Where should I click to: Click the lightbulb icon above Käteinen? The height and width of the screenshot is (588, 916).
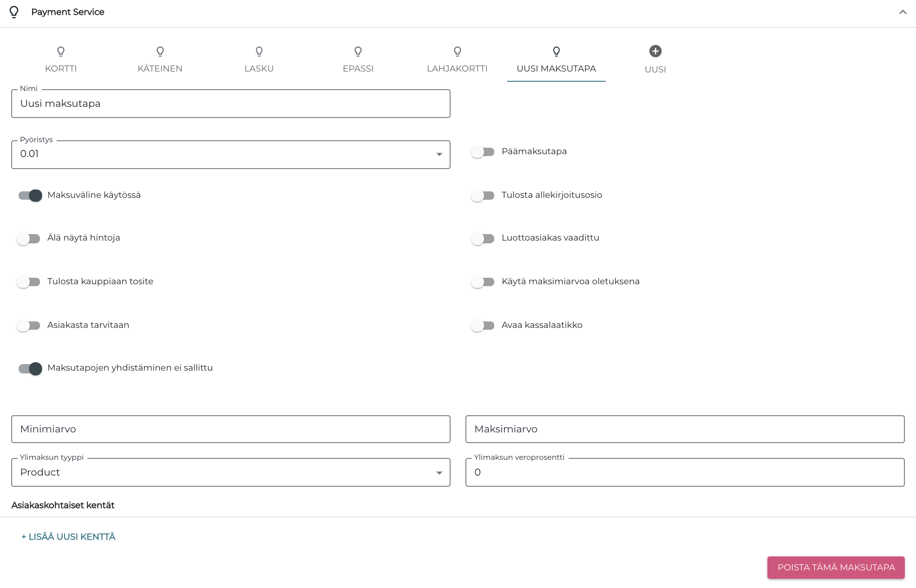coord(160,51)
